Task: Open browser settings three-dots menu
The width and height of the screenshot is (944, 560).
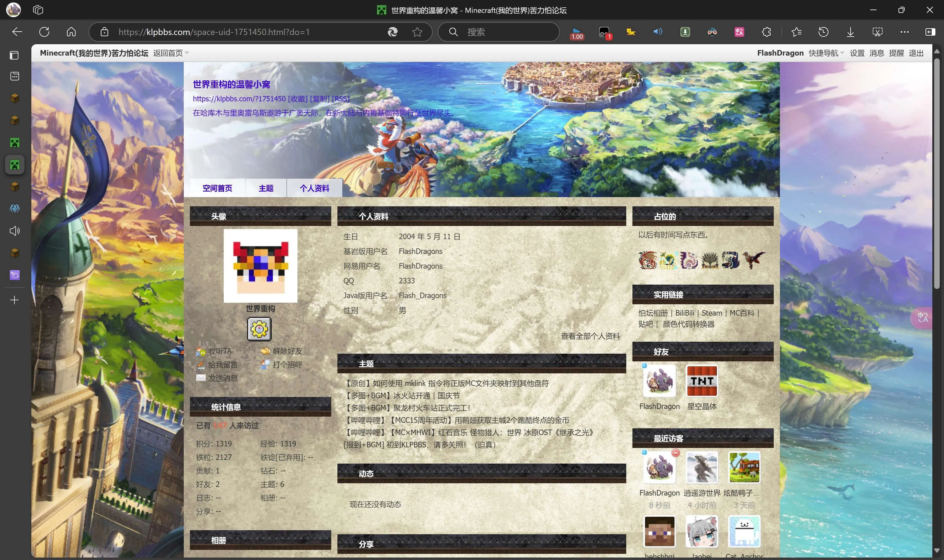Action: pyautogui.click(x=904, y=32)
